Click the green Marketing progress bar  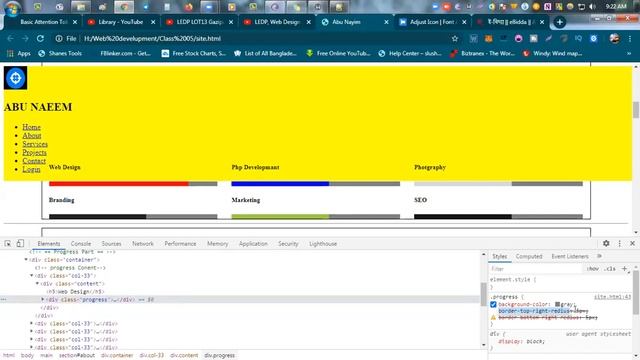pos(280,217)
